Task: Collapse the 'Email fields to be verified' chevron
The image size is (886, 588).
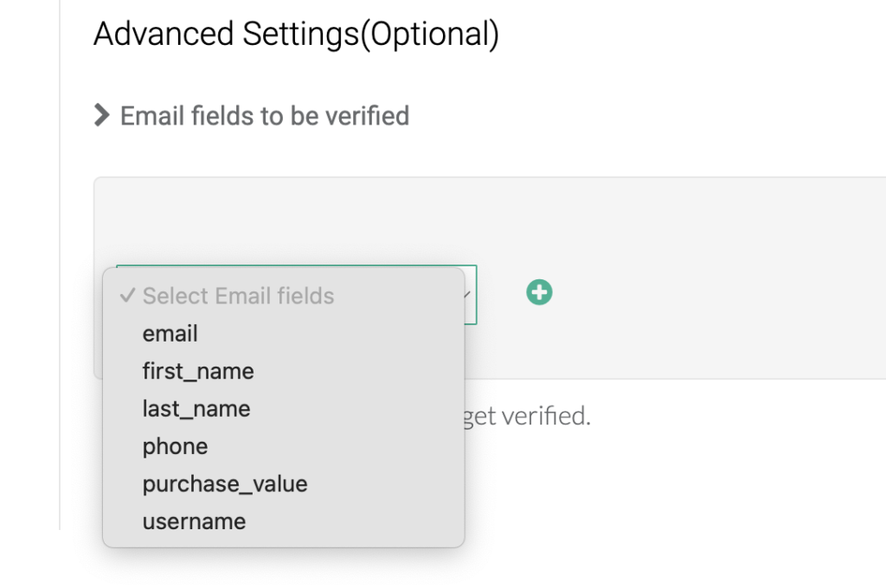Action: click(x=102, y=115)
